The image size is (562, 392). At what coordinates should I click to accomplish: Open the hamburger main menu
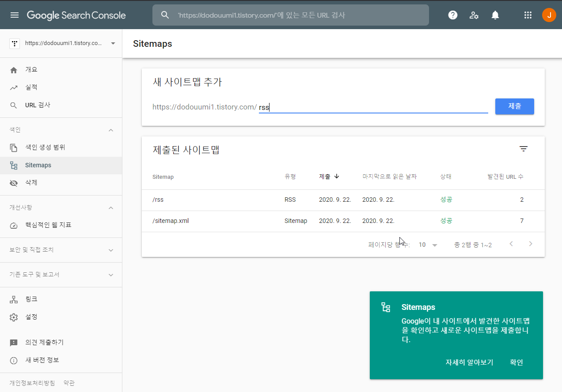coord(15,15)
